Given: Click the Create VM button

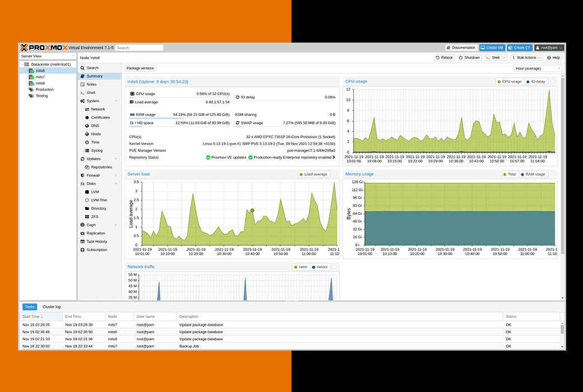Looking at the screenshot, I should click(x=492, y=48).
